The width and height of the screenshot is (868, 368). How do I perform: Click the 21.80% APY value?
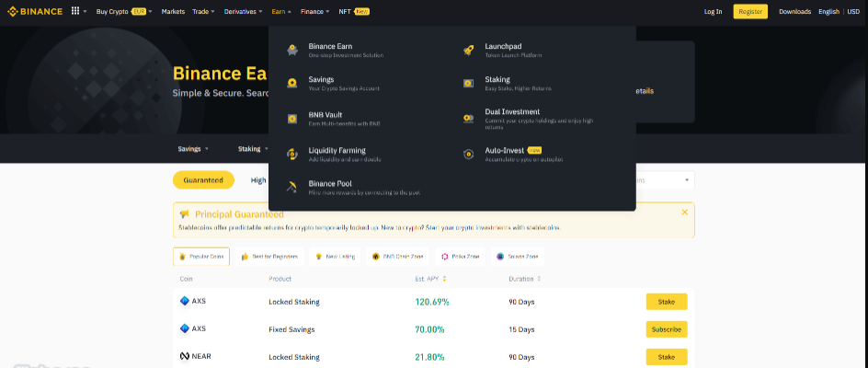pyautogui.click(x=429, y=357)
